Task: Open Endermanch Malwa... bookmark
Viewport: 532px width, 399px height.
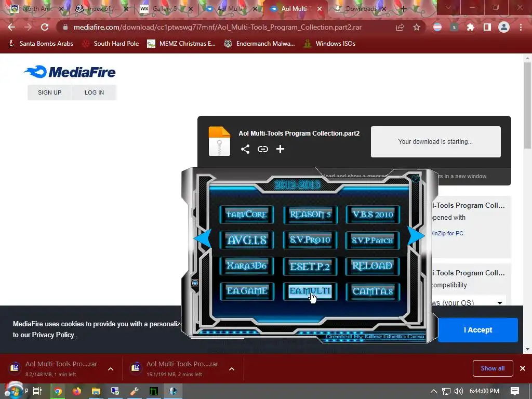Action: 260,44
